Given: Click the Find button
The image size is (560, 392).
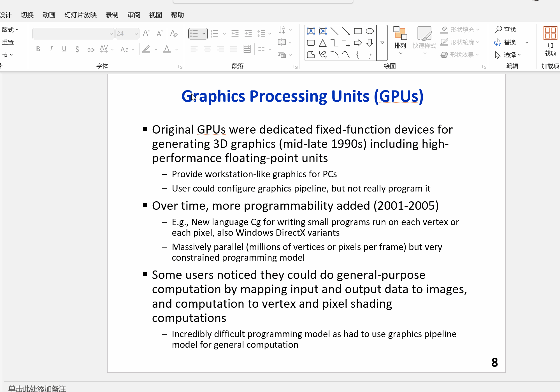Looking at the screenshot, I should click(x=505, y=29).
